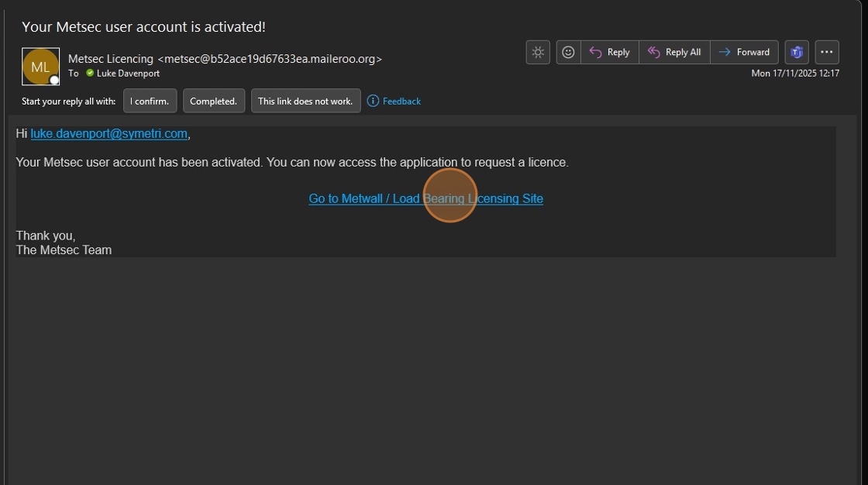Share the email to Teams

[x=796, y=52]
